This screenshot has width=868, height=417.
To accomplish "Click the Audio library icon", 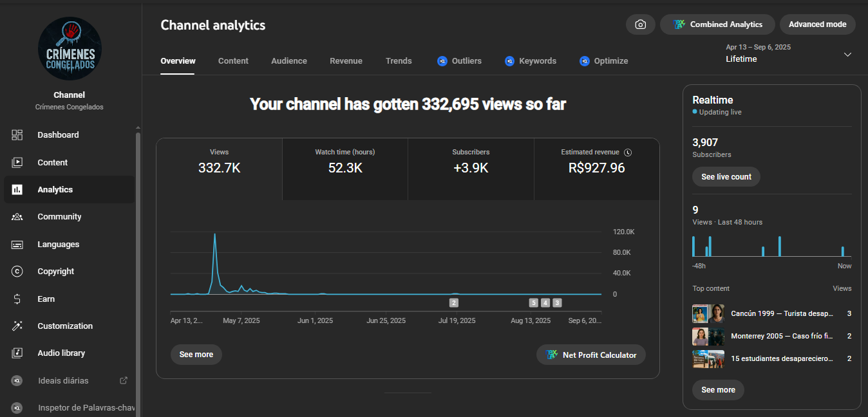I will pyautogui.click(x=17, y=353).
